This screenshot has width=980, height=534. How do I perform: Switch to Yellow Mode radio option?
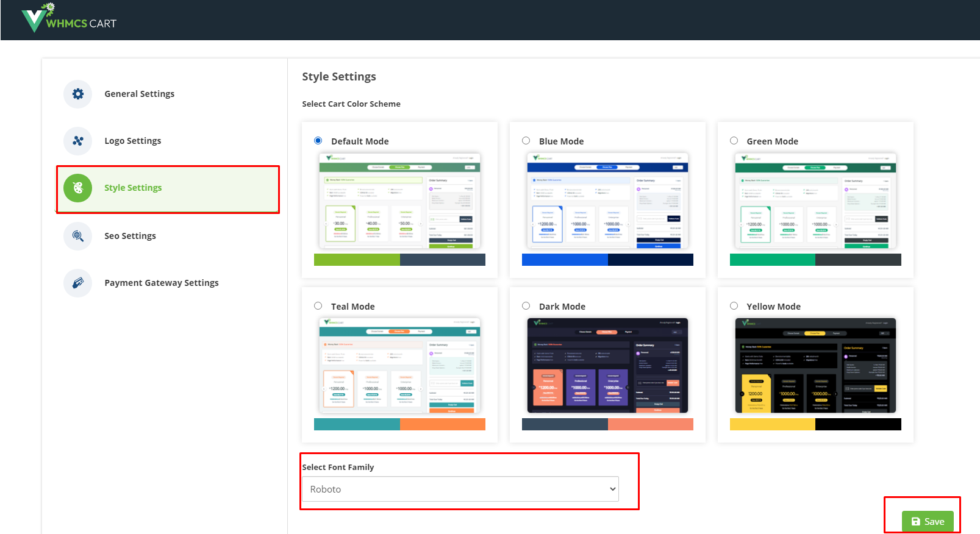pos(734,306)
